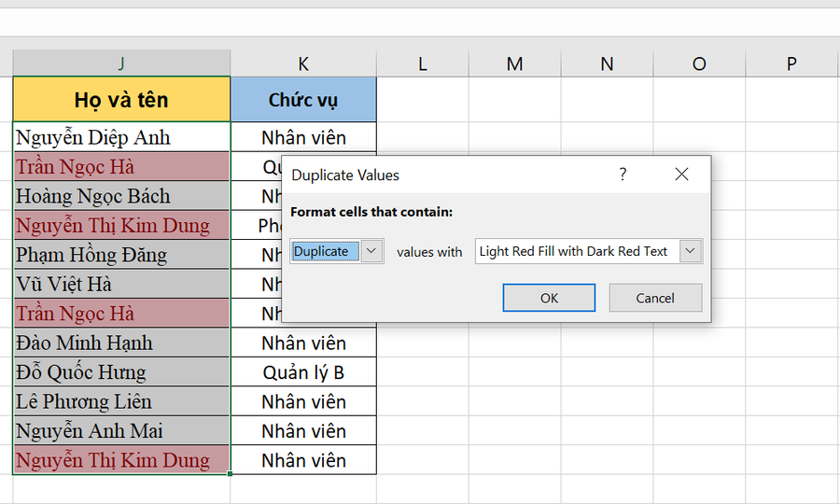This screenshot has height=504, width=840.
Task: Click Nhân viên cell beside Nguyễn Anh Mai
Action: point(303,430)
